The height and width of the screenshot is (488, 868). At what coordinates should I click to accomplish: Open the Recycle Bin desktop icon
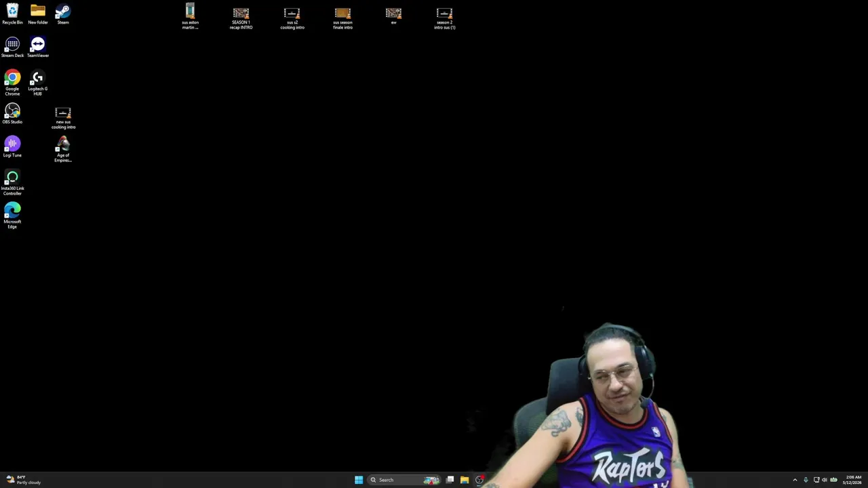[12, 14]
